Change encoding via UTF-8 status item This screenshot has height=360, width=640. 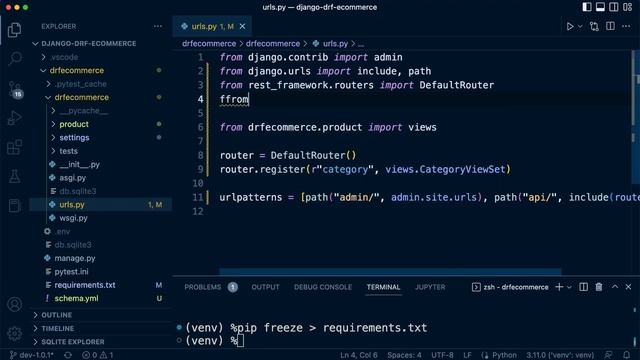pos(442,355)
